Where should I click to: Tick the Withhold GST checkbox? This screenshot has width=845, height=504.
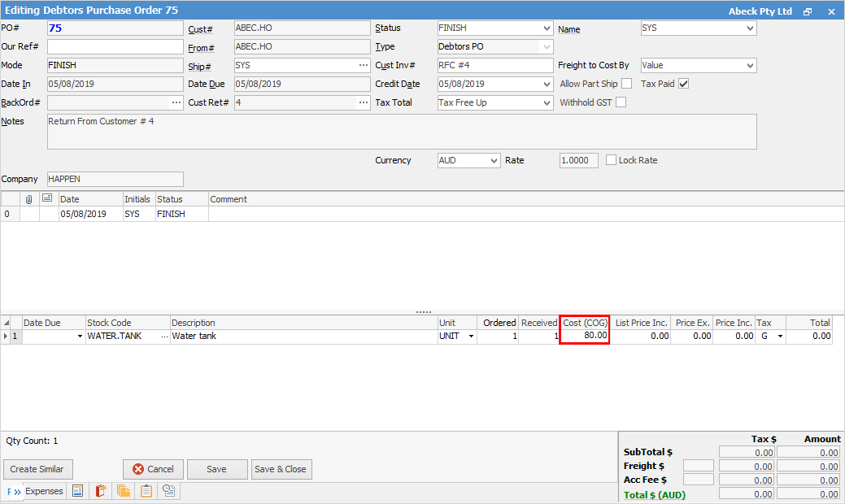pos(621,102)
